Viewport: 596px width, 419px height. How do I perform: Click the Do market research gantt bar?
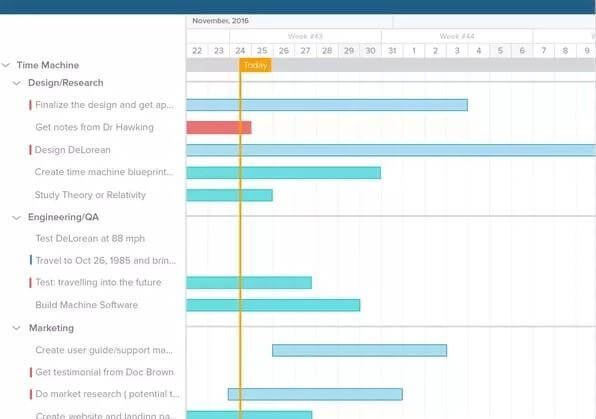point(315,394)
